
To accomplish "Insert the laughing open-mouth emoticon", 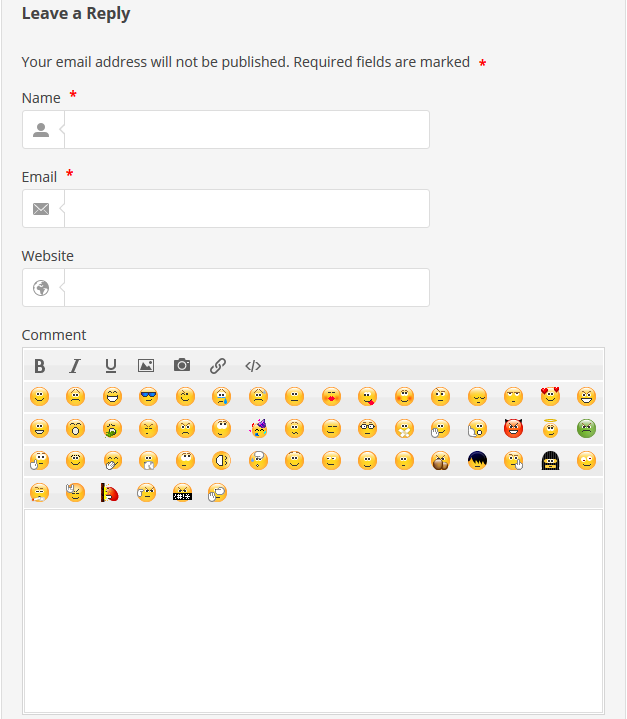I will [x=112, y=397].
